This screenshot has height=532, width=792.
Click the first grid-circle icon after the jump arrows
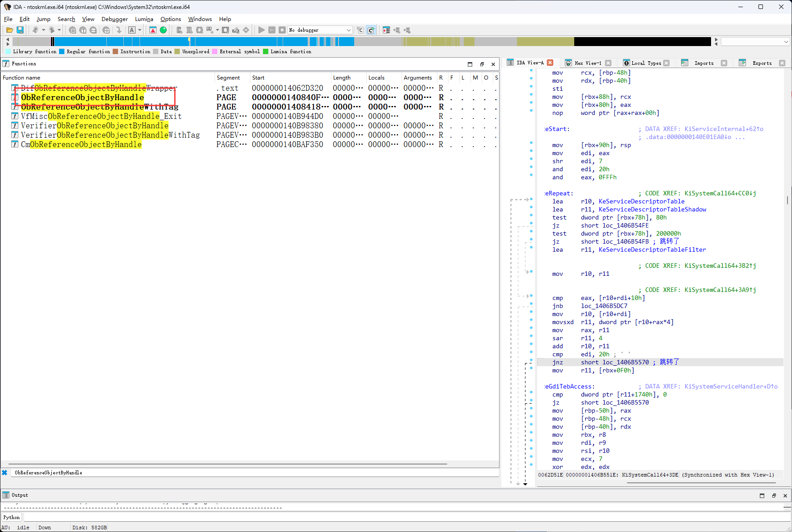(x=72, y=30)
